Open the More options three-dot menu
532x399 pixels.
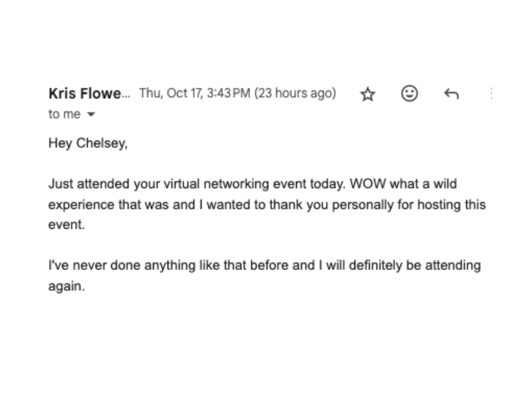(x=491, y=94)
